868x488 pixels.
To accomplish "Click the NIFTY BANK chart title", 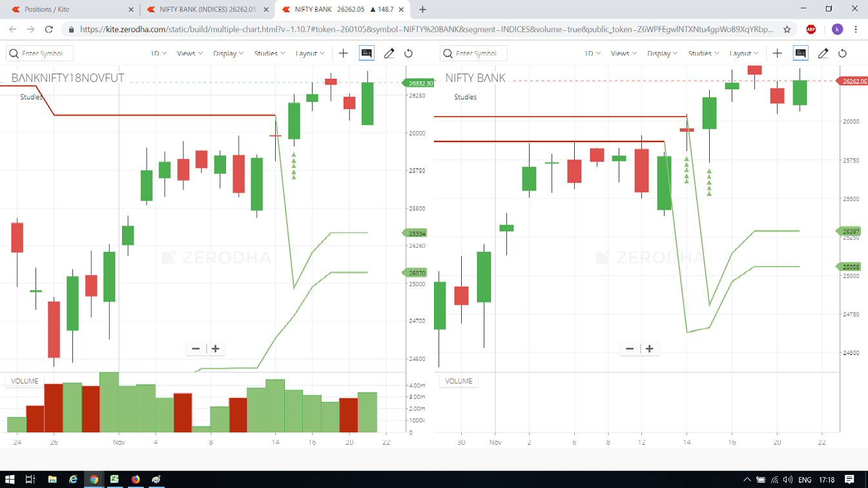I will pos(475,78).
